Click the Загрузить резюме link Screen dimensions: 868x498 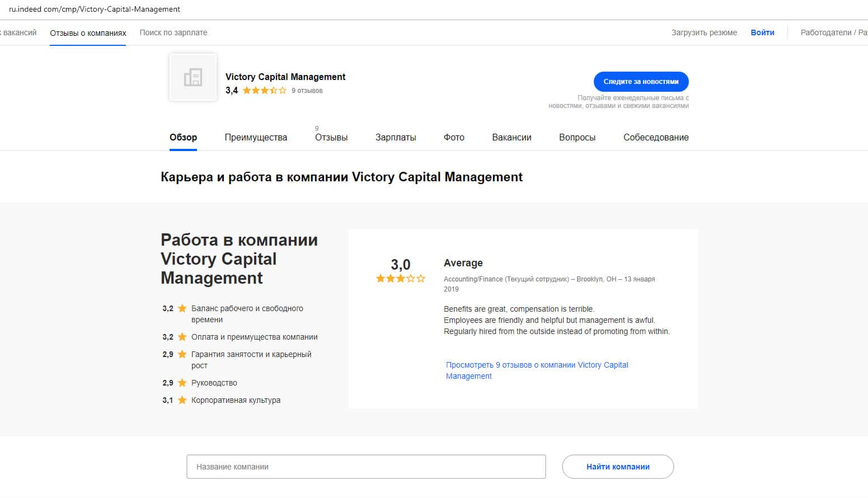pyautogui.click(x=704, y=32)
